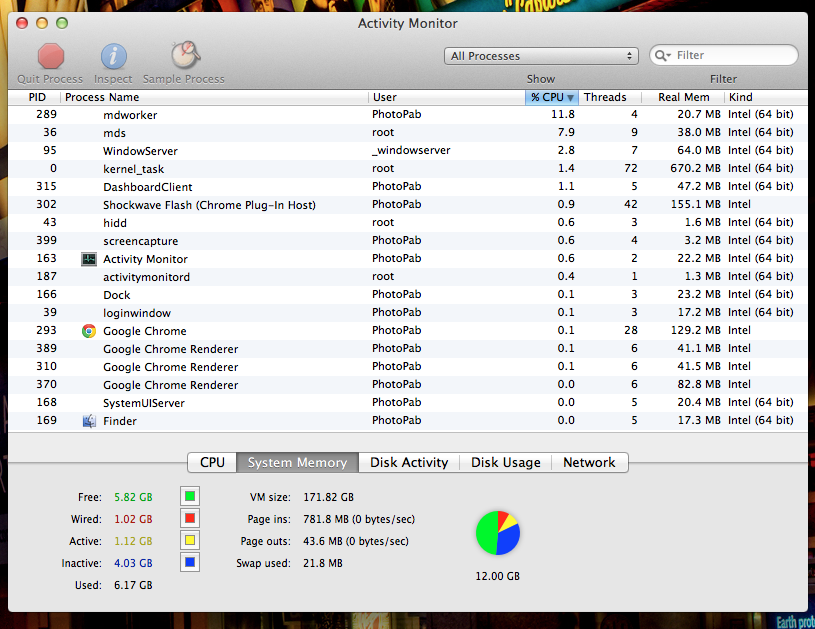Sort by % CPU column header
The height and width of the screenshot is (629, 815).
(x=551, y=97)
